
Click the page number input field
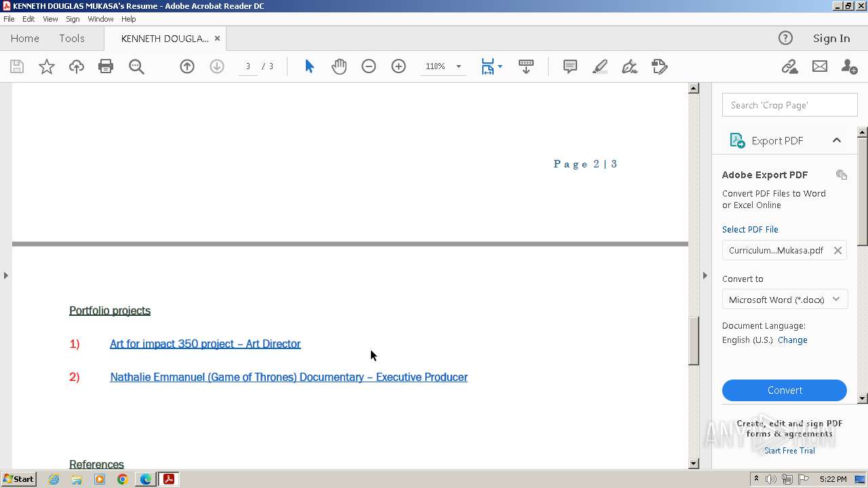point(248,66)
